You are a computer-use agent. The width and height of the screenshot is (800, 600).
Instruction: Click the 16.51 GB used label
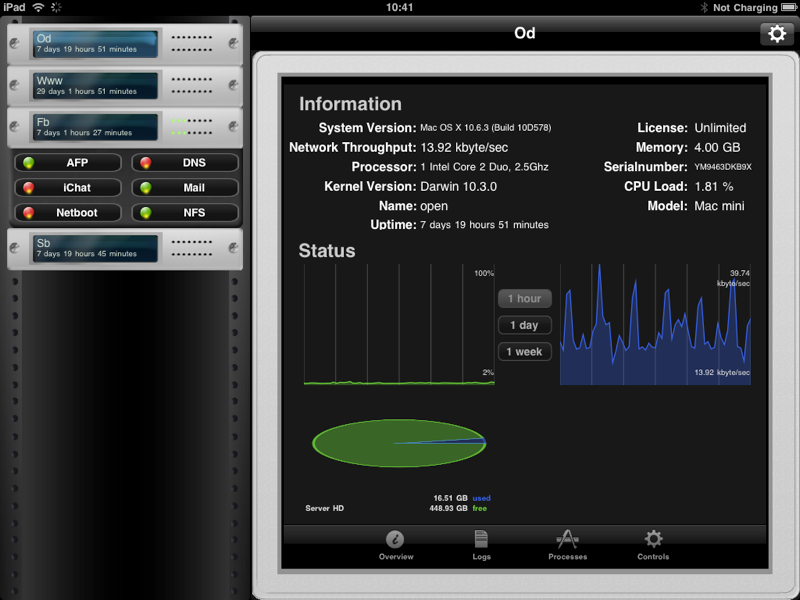462,498
